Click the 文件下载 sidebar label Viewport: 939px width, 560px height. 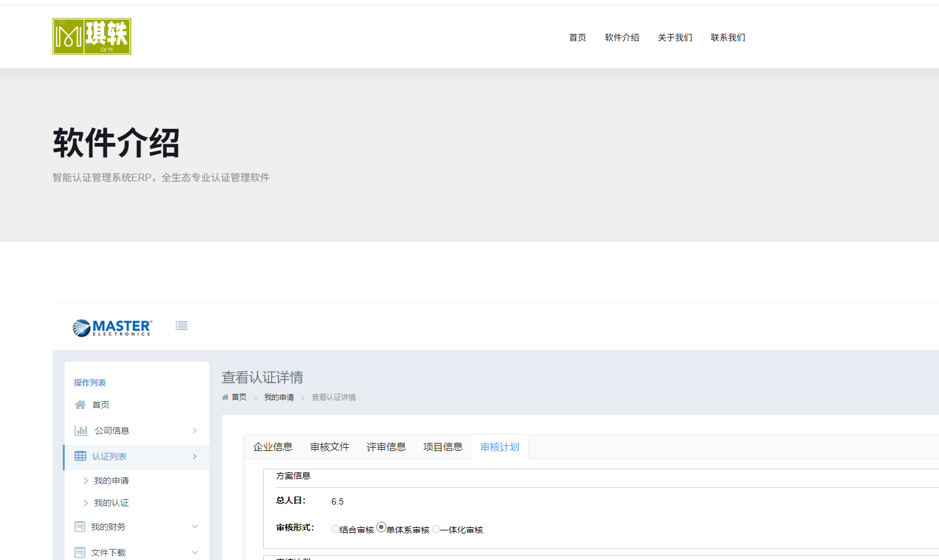108,553
